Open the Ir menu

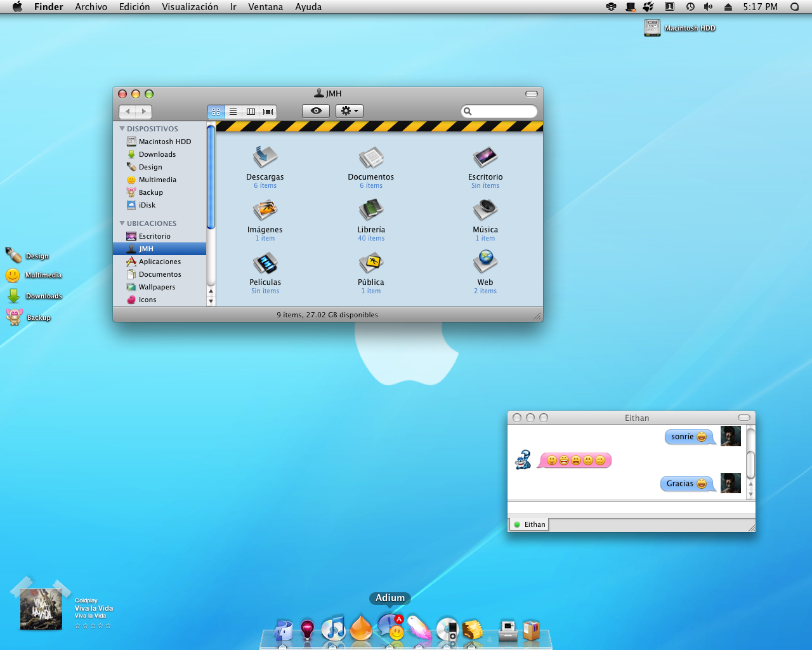tap(233, 7)
